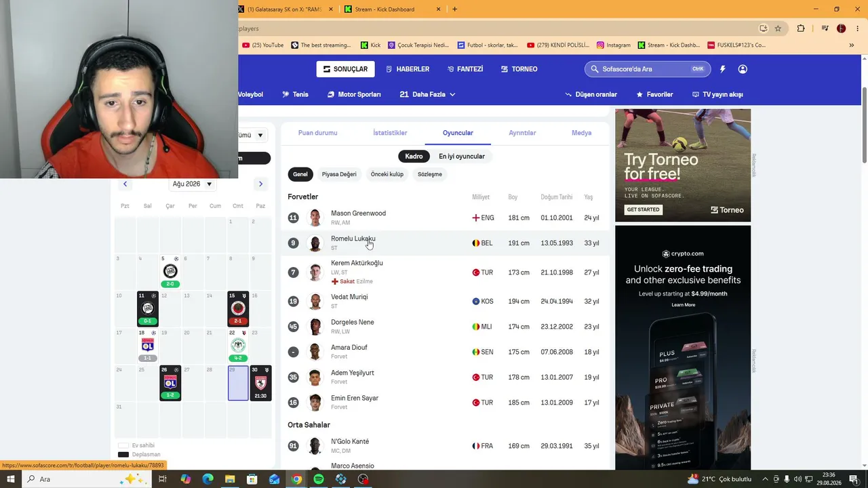Open the Sofascore user account icon

click(743, 69)
